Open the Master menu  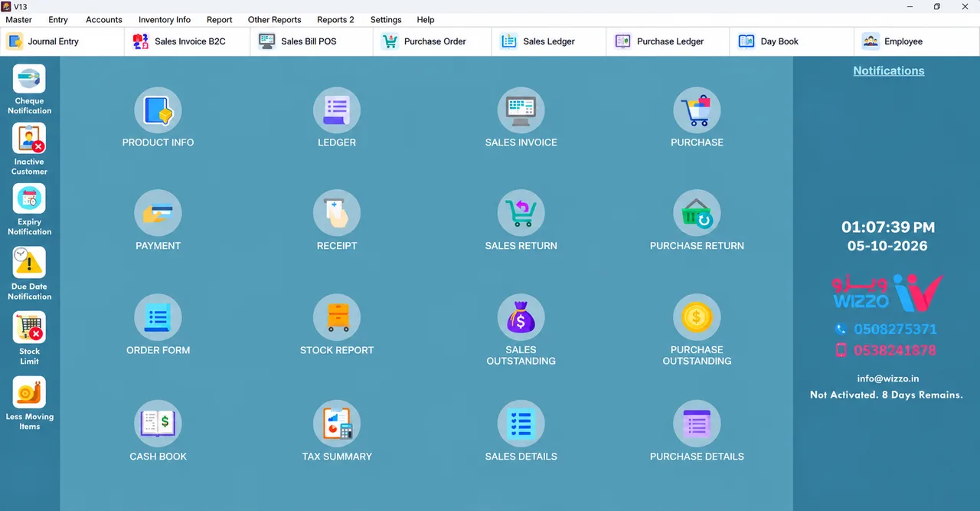pyautogui.click(x=19, y=20)
